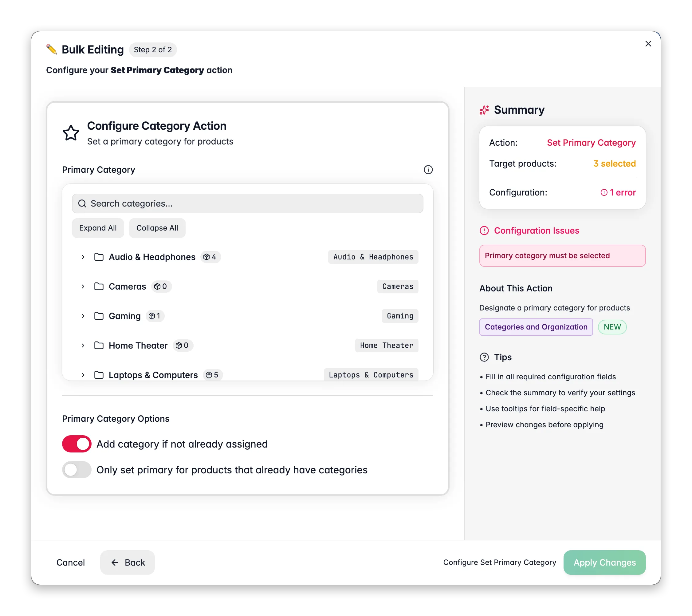Screen dimensions: 692x616
Task: Click the monospace Home Theater path tag
Action: click(387, 346)
